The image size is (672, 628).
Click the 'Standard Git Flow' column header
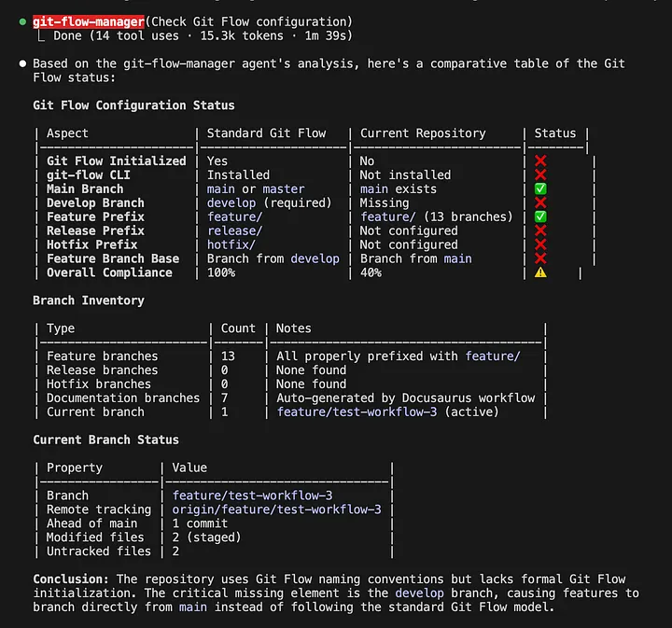coord(267,133)
